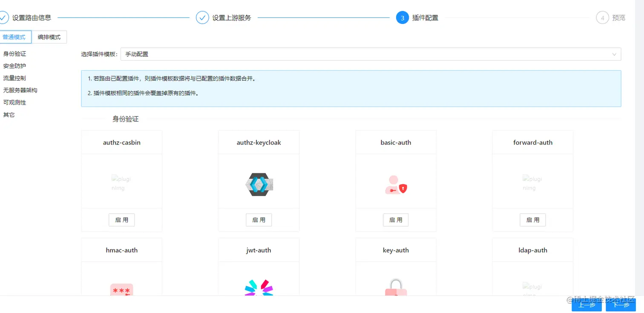Screen dimensions: 644x313
Task: Select 其它 in the category sidebar
Action: pos(9,115)
